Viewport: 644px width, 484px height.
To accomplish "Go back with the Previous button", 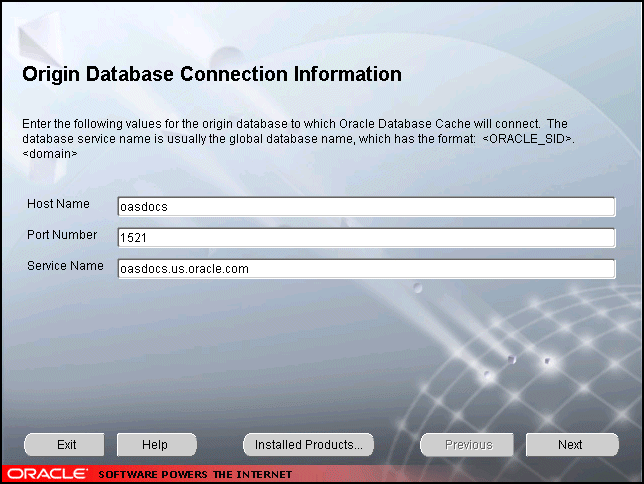I will point(467,445).
